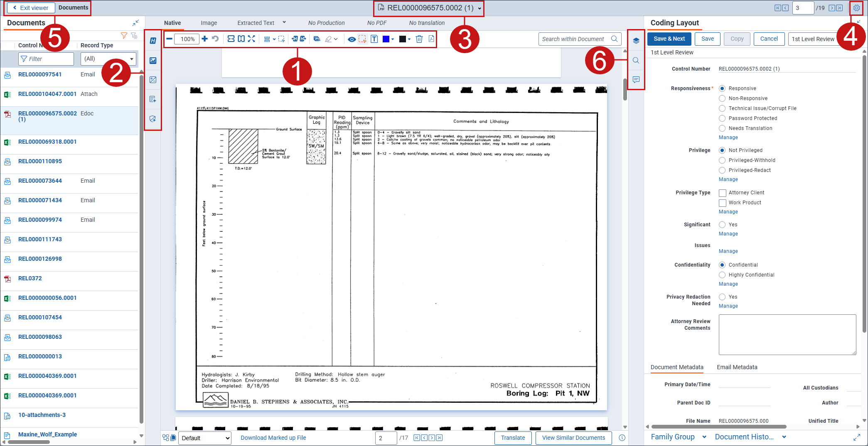Open Extracted Text dropdown arrow

tap(284, 22)
